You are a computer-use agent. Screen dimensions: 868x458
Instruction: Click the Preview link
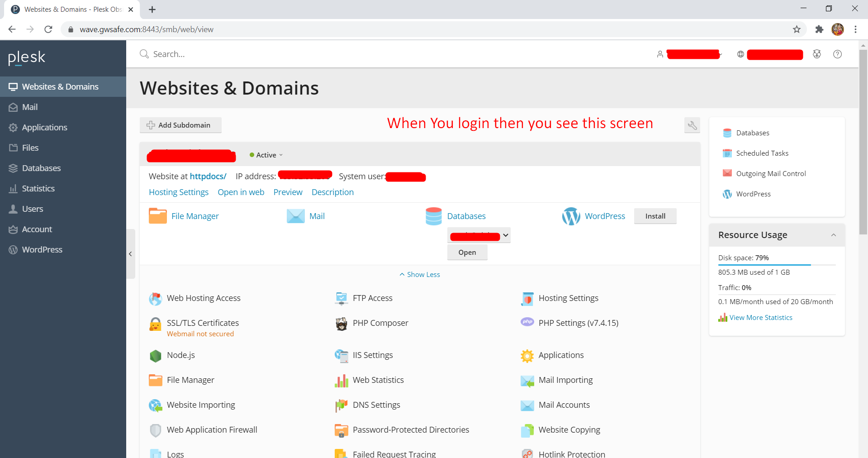pyautogui.click(x=288, y=192)
